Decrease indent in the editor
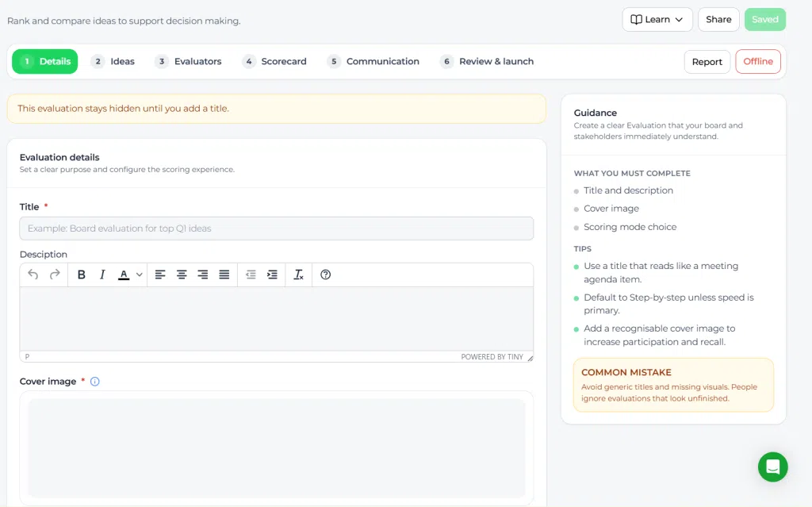 pyautogui.click(x=251, y=275)
